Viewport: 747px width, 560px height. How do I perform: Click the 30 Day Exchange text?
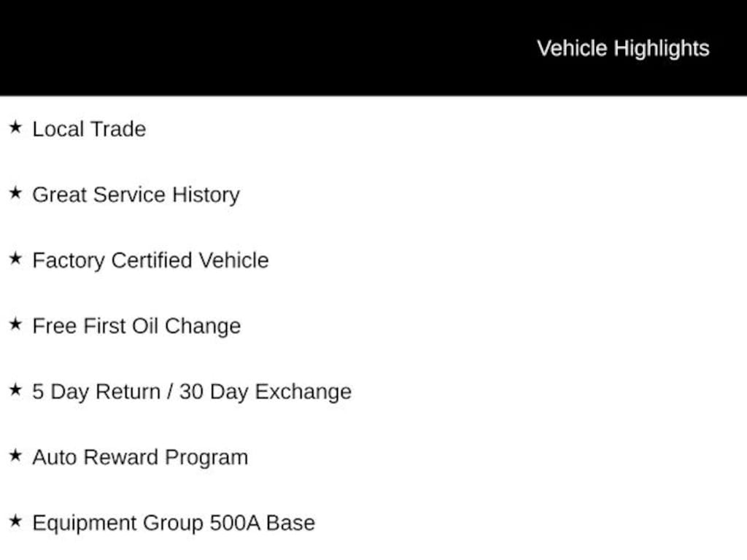click(x=266, y=392)
